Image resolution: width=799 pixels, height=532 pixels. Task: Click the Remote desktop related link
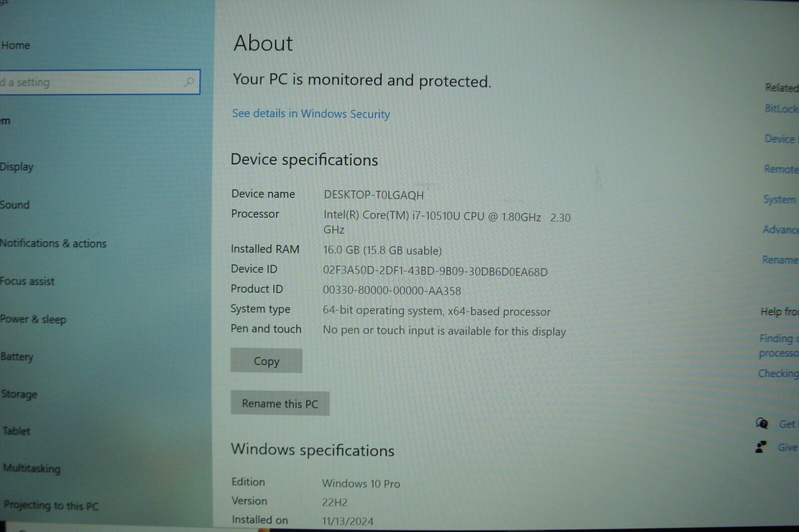[x=781, y=169]
